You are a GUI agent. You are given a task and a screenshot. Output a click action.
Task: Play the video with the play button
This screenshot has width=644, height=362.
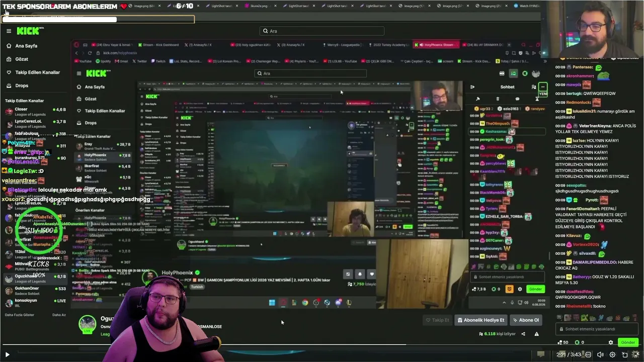click(x=7, y=354)
